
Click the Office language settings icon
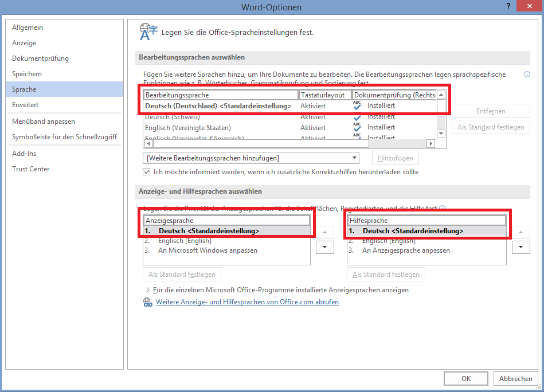click(x=148, y=32)
